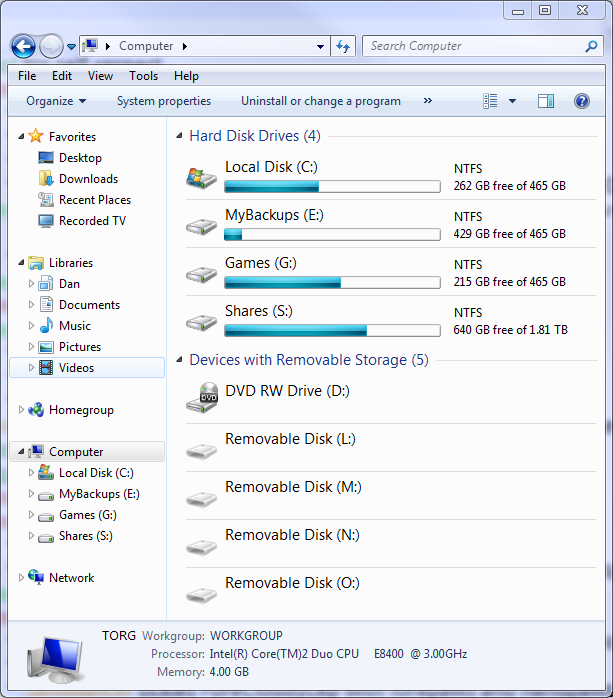This screenshot has width=613, height=698.
Task: Open the Tools menu
Action: [x=143, y=76]
